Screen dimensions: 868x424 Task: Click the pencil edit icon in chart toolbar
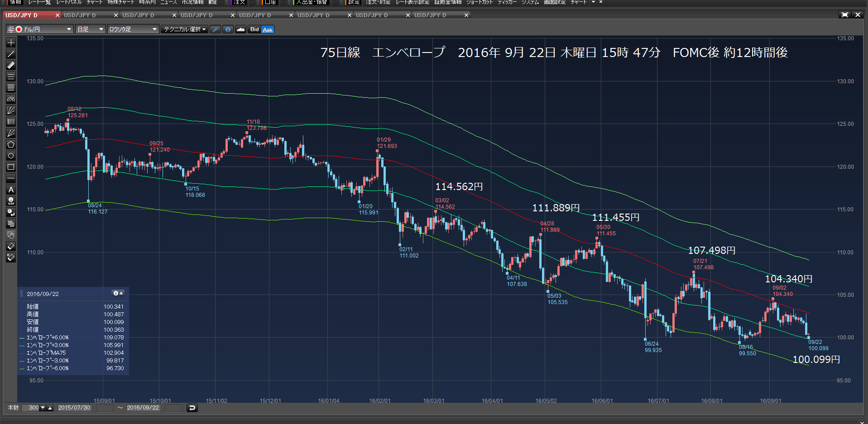tap(216, 29)
